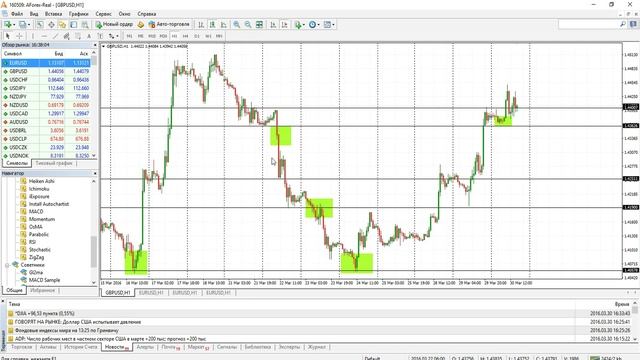Click the search magnifier icon top right

tap(623, 25)
